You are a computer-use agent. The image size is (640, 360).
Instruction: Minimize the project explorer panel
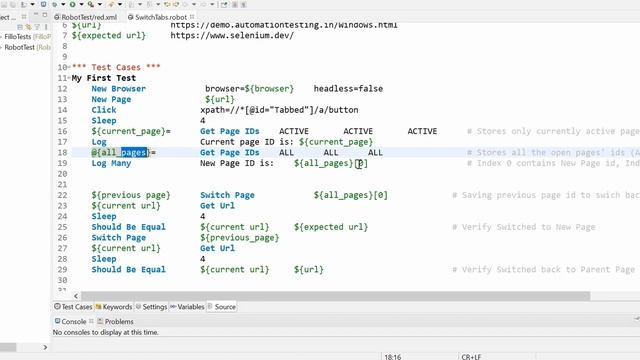click(36, 15)
